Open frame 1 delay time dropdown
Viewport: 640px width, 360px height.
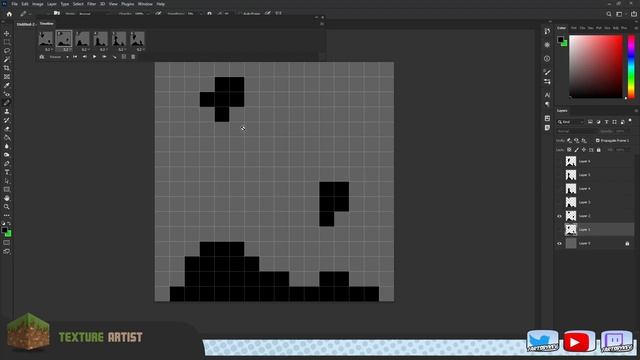tap(49, 49)
